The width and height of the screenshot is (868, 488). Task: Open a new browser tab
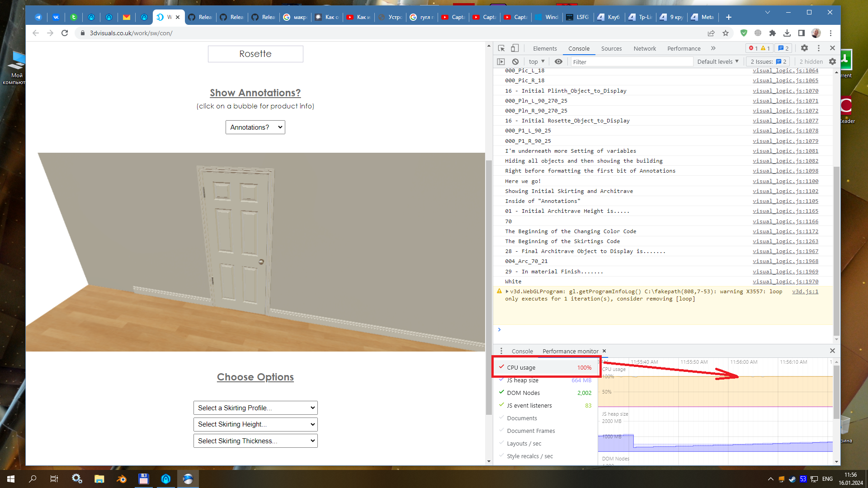(729, 17)
